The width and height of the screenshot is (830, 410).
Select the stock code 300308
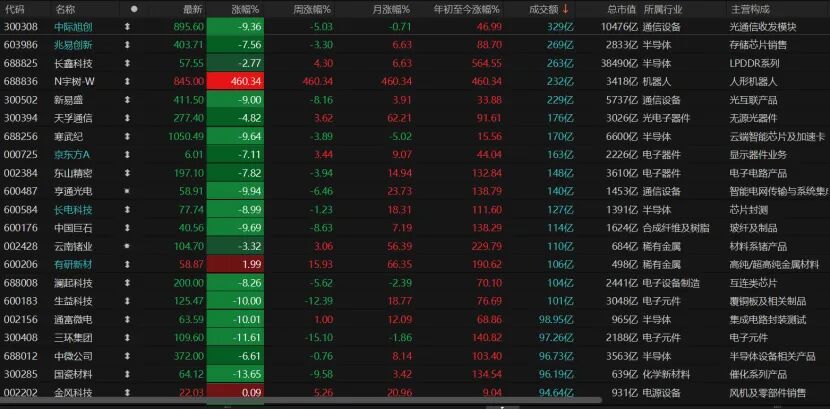click(x=21, y=27)
